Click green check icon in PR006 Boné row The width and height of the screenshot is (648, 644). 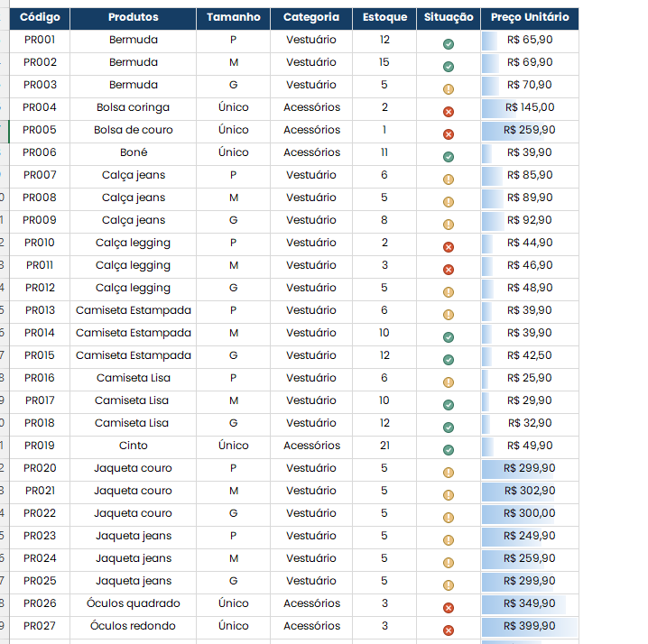coord(449,157)
